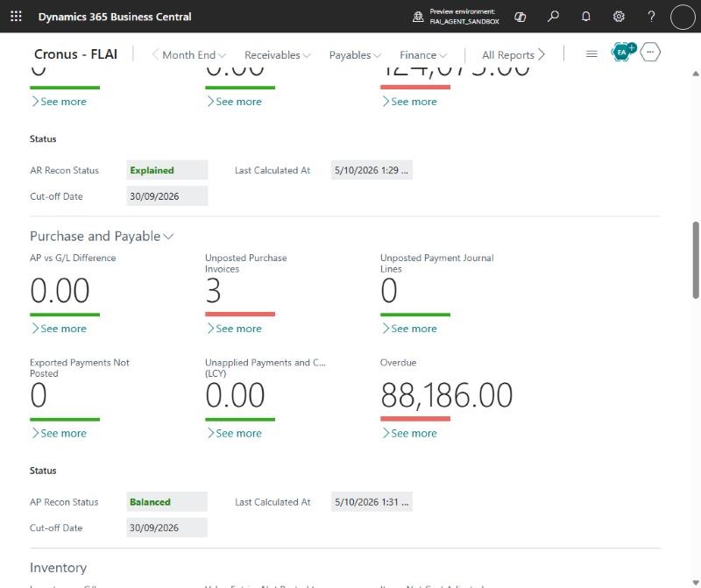
Task: Open the help question mark
Action: coord(651,17)
